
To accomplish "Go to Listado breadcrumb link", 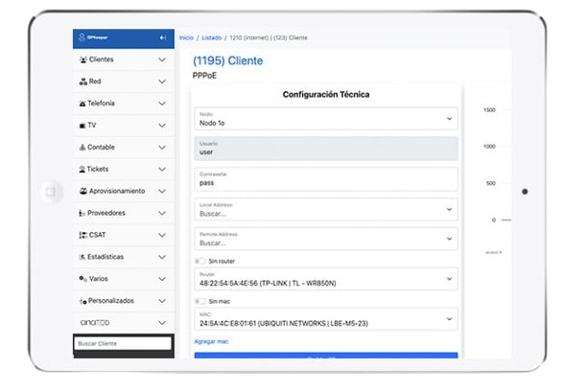I will pyautogui.click(x=212, y=37).
